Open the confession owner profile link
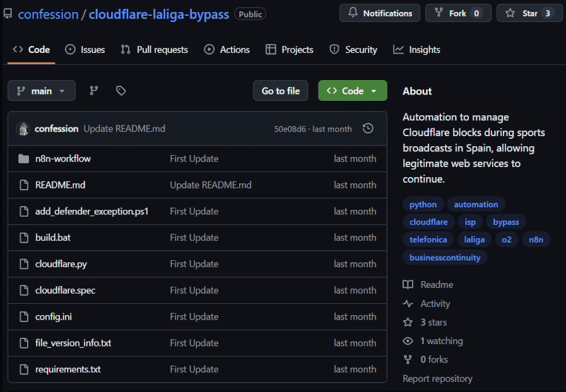This screenshot has width=566, height=392. [48, 14]
